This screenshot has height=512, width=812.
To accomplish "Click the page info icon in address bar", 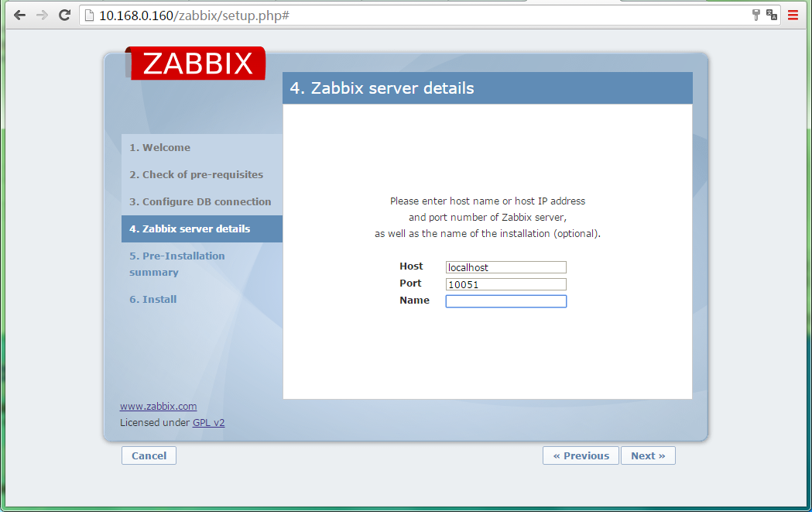I will 89,15.
